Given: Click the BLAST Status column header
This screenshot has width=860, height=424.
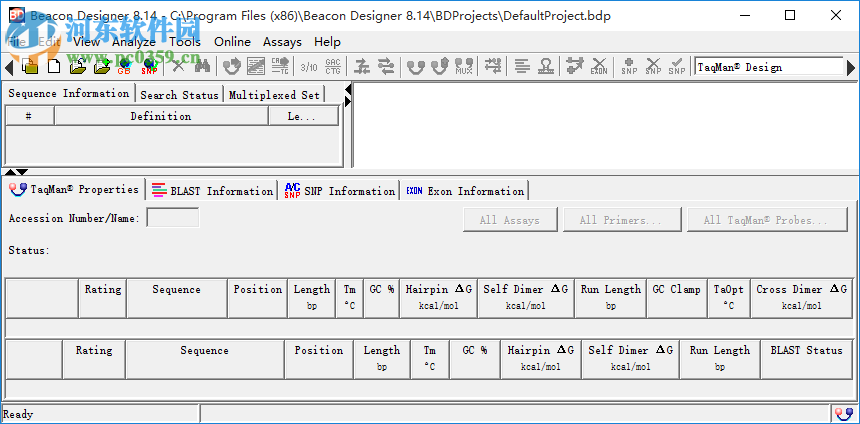Looking at the screenshot, I should click(x=806, y=359).
